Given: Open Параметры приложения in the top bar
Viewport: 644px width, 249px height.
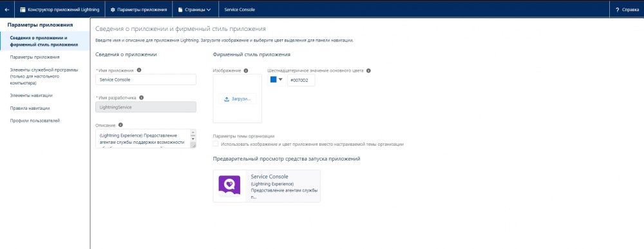Looking at the screenshot, I should (139, 10).
